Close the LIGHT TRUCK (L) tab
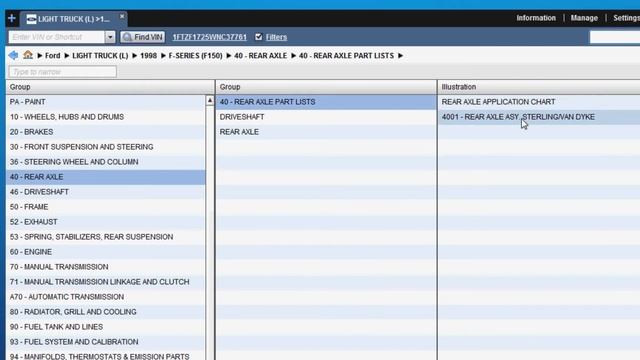Image resolution: width=640 pixels, height=360 pixels. [122, 16]
